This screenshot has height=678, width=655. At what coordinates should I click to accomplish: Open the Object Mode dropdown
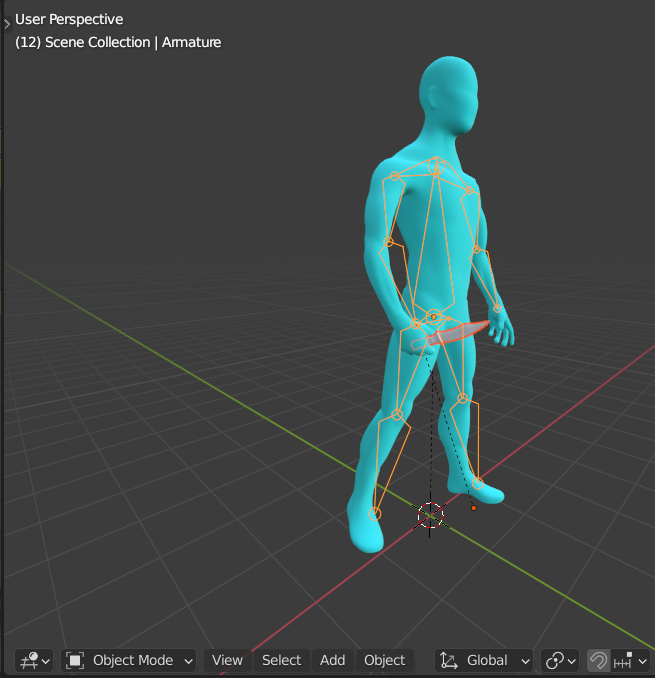point(130,660)
